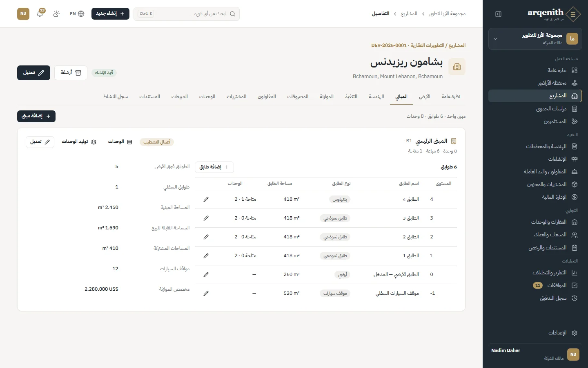Switch to الوحدات tab
Image resolution: width=588 pixels, height=368 pixels.
207,97
